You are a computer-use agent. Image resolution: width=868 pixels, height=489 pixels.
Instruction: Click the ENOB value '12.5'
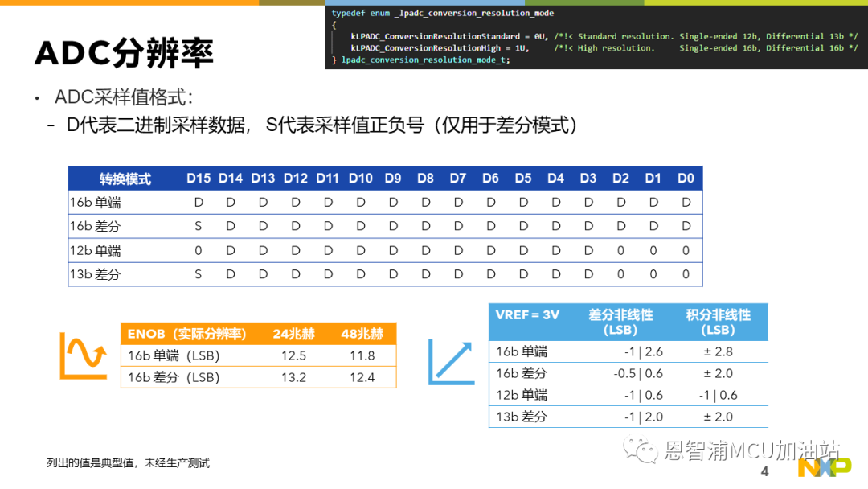[293, 355]
